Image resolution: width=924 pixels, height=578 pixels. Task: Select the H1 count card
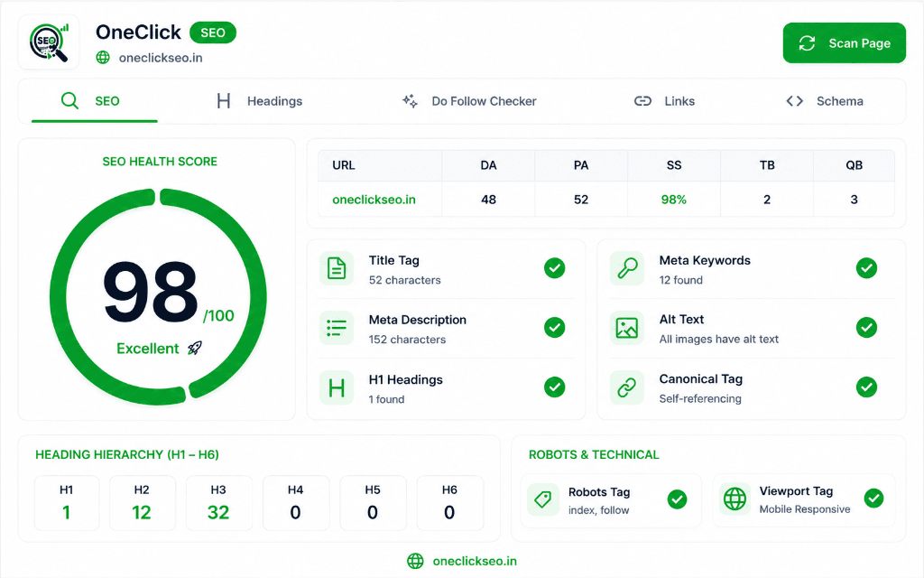pos(67,503)
